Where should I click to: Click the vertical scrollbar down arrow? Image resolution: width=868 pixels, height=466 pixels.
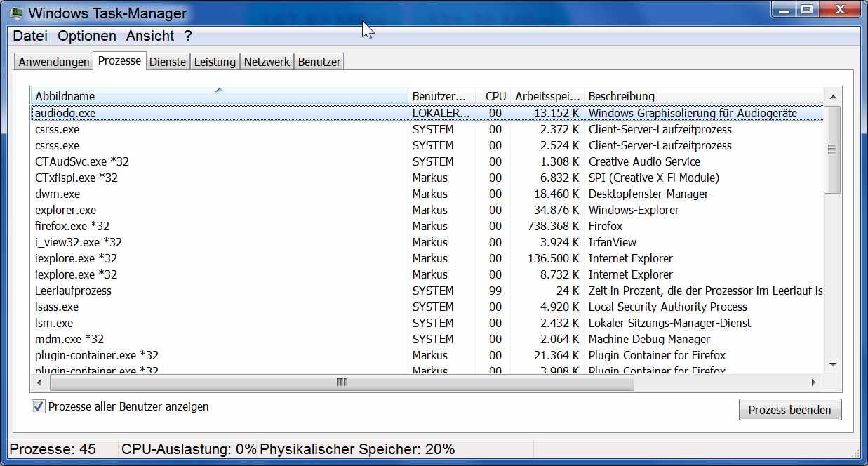click(x=833, y=364)
